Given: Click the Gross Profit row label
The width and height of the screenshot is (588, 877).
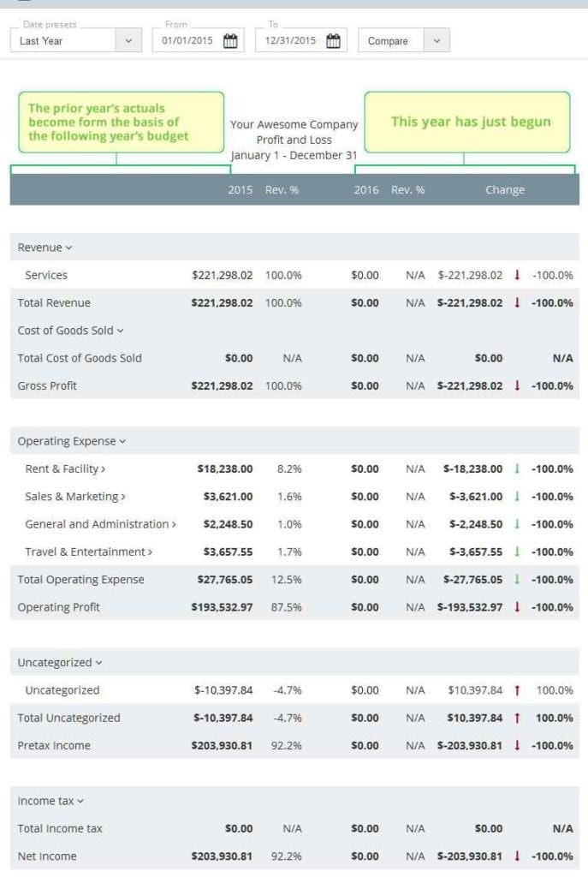Looking at the screenshot, I should click(47, 386).
